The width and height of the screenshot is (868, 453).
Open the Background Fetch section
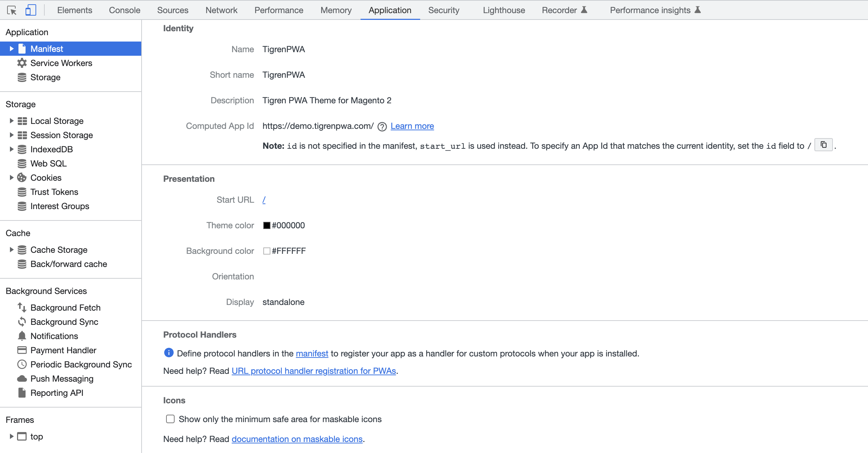pos(65,307)
